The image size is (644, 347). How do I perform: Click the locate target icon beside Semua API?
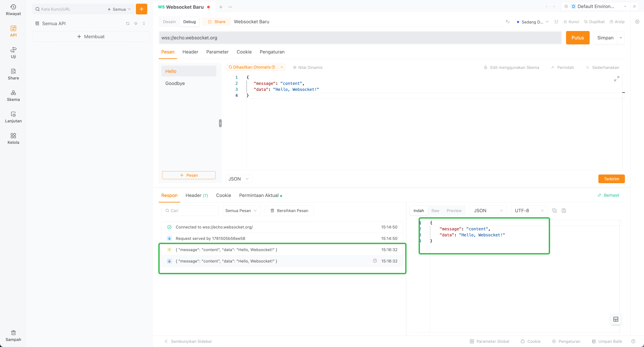(136, 23)
